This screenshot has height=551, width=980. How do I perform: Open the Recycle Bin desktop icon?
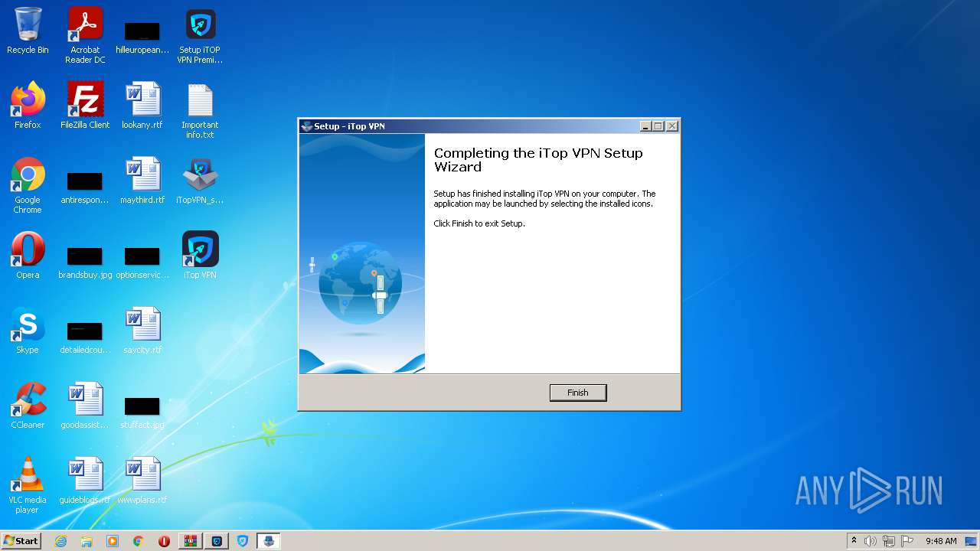pos(28,31)
